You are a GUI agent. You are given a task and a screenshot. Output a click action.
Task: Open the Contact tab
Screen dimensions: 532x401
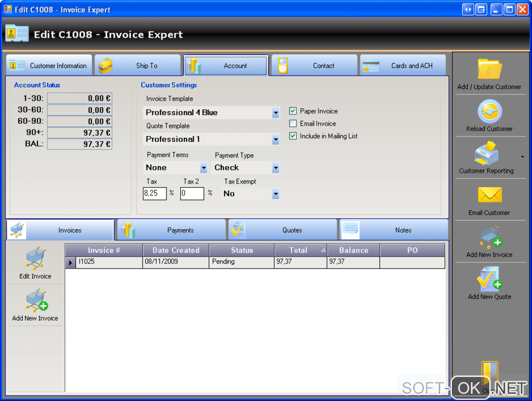point(314,66)
